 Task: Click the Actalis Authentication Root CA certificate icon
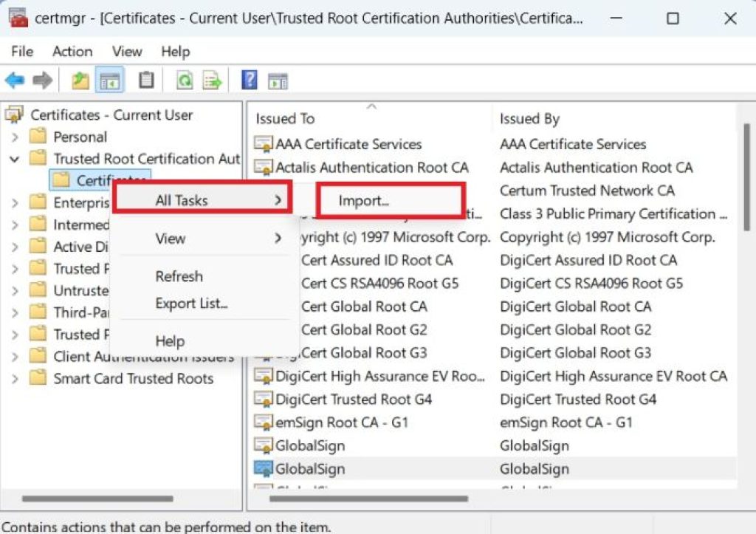[264, 167]
